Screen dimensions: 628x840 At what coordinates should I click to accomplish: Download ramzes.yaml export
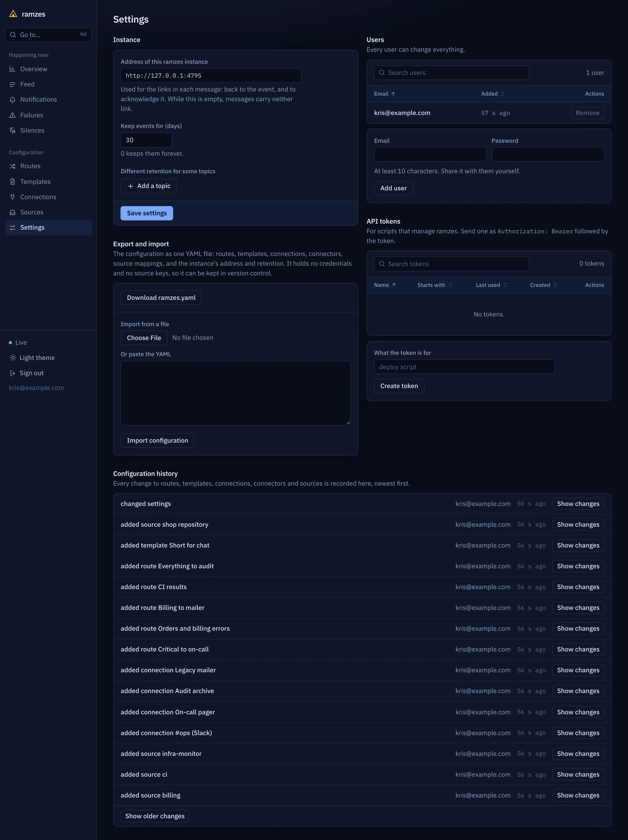pos(161,298)
